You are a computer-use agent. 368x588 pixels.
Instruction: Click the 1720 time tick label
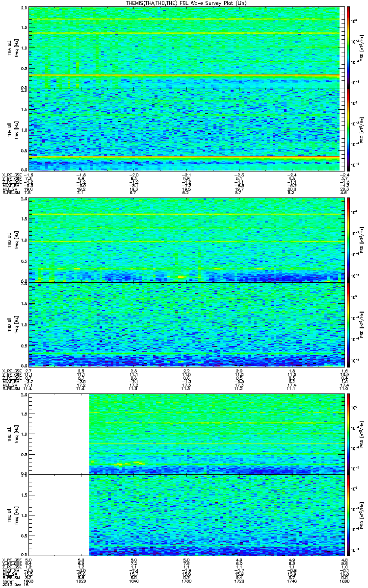point(238,581)
